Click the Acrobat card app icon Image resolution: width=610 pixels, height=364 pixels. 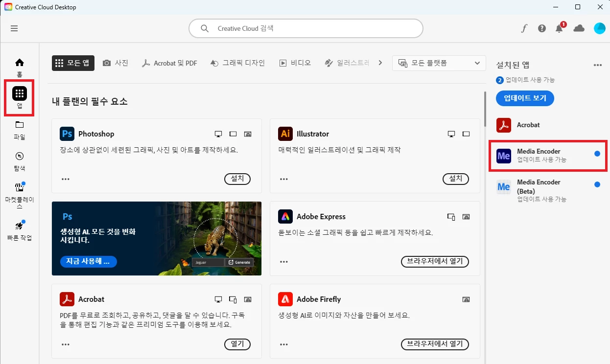point(67,299)
